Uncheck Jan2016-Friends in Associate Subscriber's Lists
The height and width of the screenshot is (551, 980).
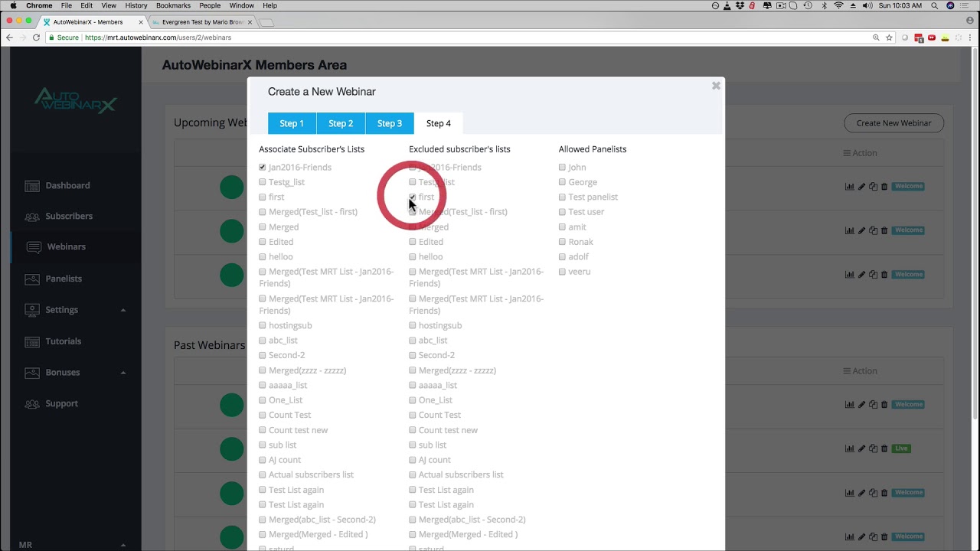point(263,168)
